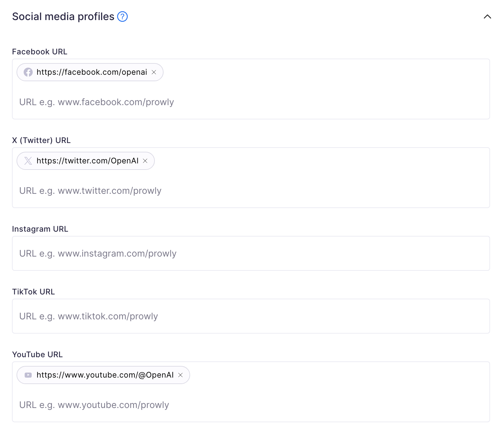Click the TikTok URL field label
Image resolution: width=504 pixels, height=441 pixels.
[33, 292]
